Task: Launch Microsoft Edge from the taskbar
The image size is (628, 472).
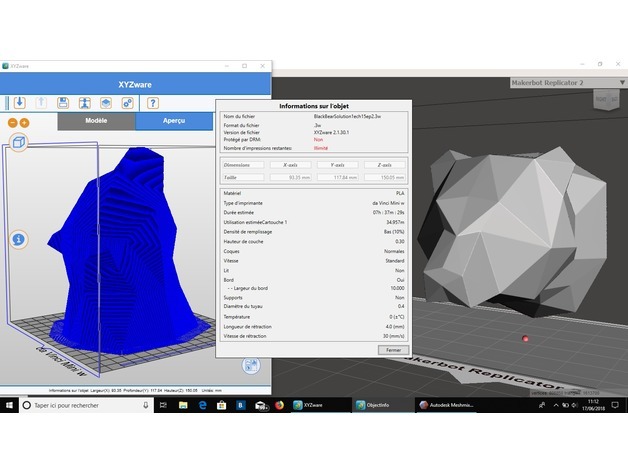Action: [x=203, y=405]
